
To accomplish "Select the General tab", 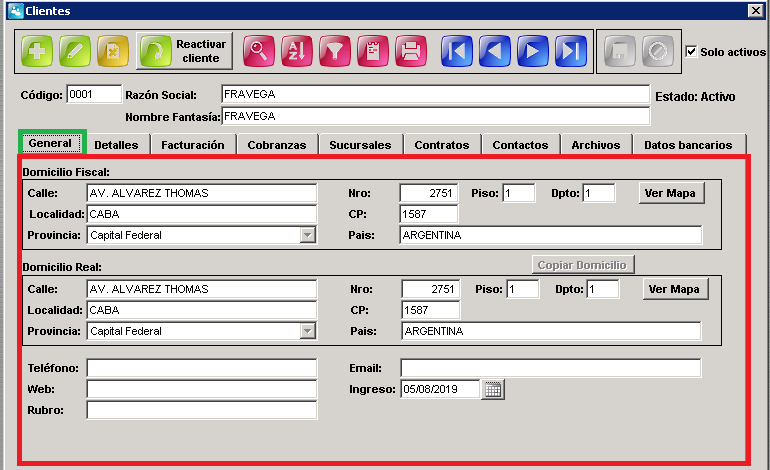I will pos(50,143).
